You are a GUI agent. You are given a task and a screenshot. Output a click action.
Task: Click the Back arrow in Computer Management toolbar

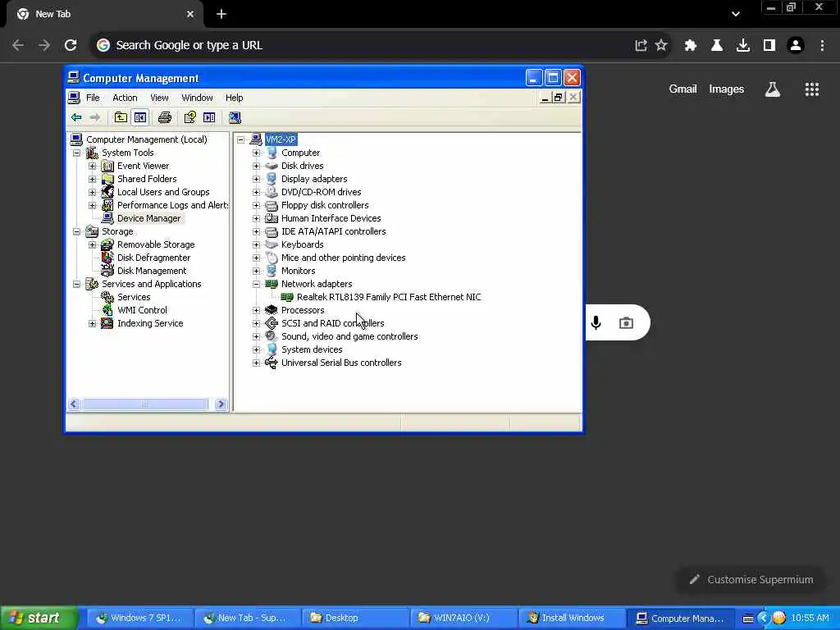pyautogui.click(x=76, y=117)
